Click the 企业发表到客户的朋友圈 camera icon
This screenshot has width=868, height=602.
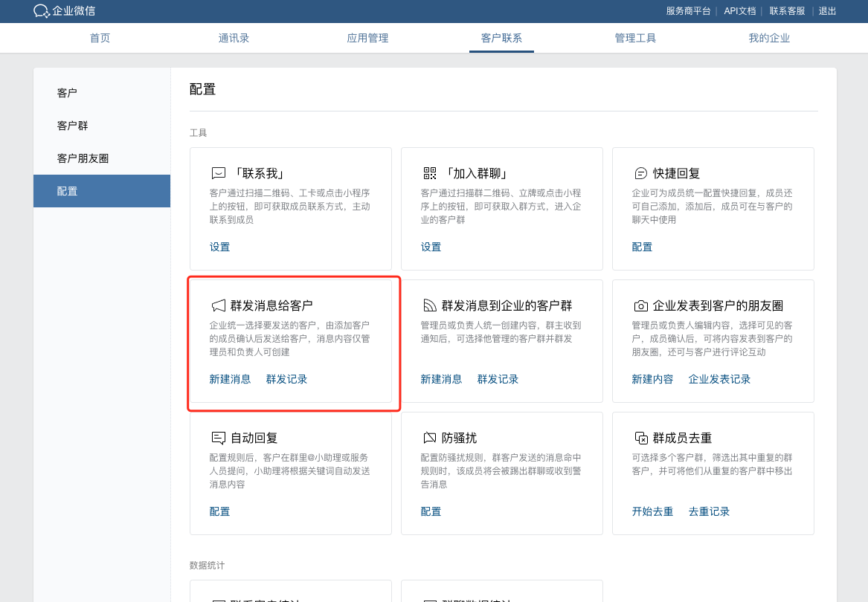pyautogui.click(x=641, y=306)
